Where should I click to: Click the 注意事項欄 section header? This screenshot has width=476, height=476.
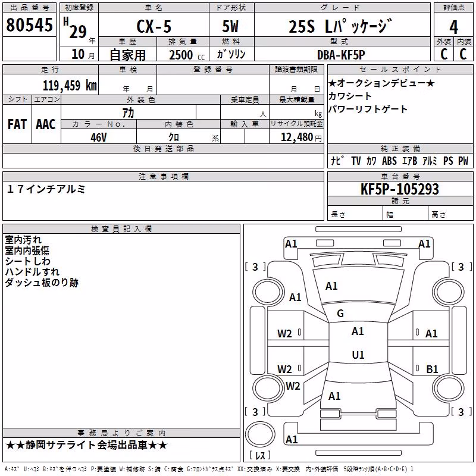coord(164,176)
